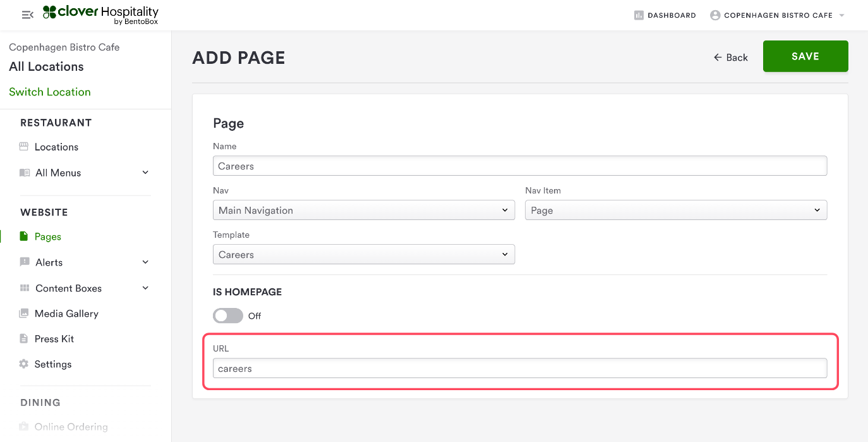
Task: Click into the URL input field
Action: pos(519,369)
